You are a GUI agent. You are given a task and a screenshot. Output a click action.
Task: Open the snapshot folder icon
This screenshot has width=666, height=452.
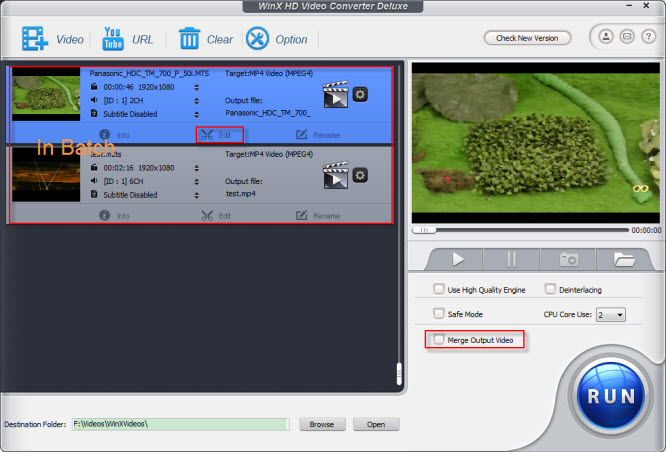[624, 259]
